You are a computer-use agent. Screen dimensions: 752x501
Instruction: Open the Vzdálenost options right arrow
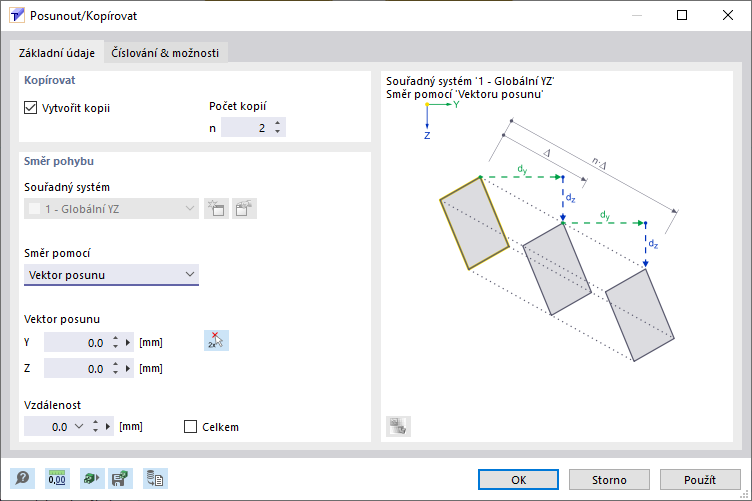108,426
